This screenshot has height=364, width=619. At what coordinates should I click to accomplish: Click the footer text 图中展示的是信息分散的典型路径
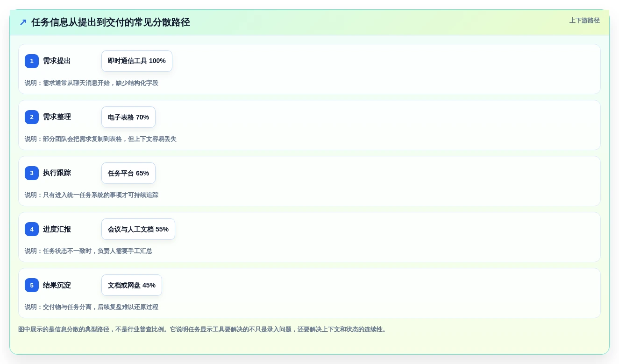[x=64, y=329]
